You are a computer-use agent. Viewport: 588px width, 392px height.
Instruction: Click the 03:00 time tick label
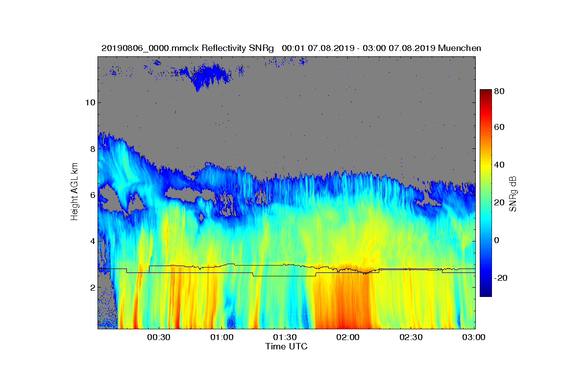474,337
